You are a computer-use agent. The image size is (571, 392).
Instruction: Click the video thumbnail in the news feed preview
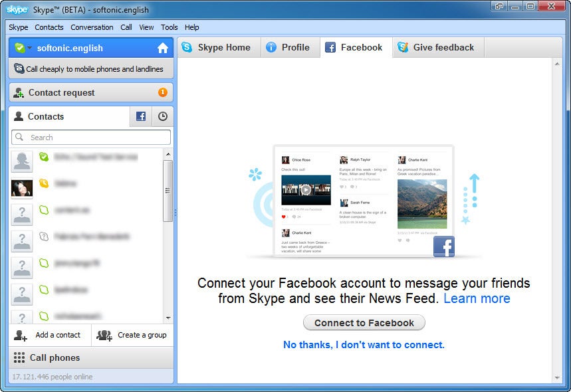306,190
